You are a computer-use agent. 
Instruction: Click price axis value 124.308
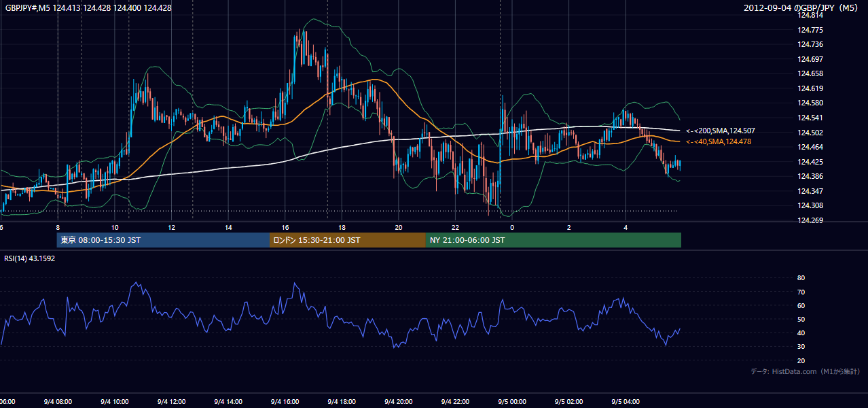[811, 205]
